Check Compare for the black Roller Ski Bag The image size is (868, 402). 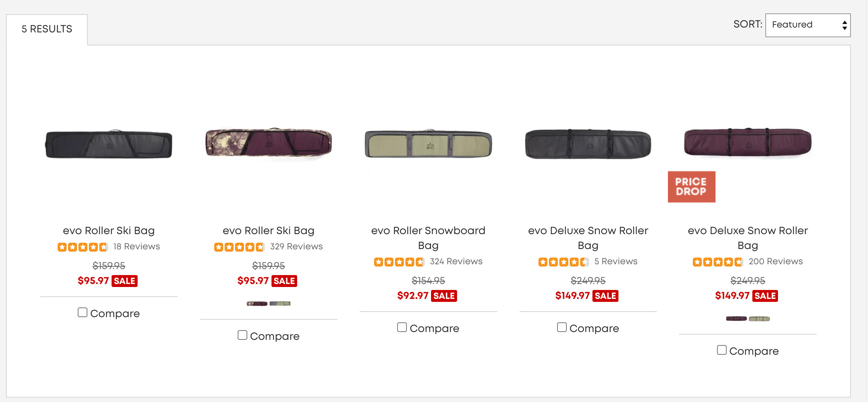point(83,312)
